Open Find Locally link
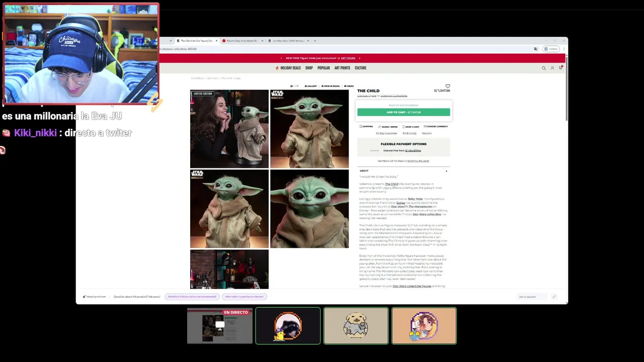This screenshot has width=644, height=362. (x=410, y=133)
